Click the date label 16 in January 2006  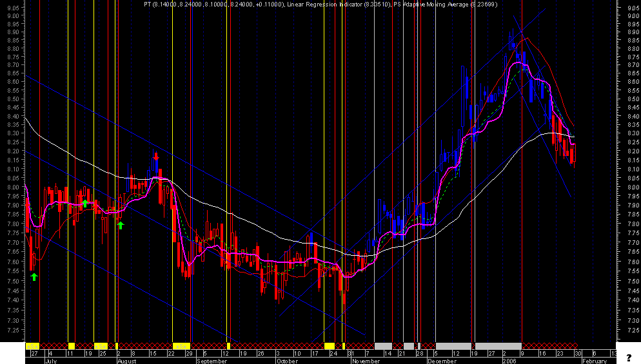pos(542,354)
